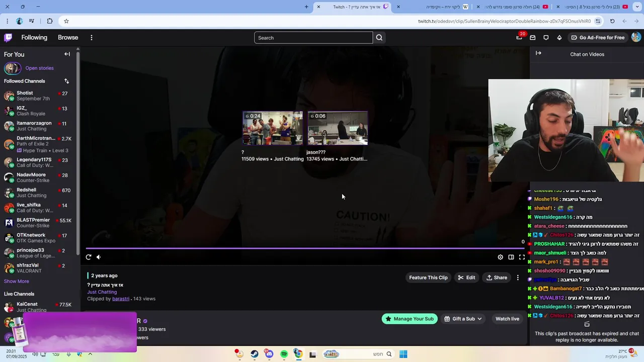This screenshot has height=362, width=644.
Task: Click the Watch live button
Action: pyautogui.click(x=507, y=319)
